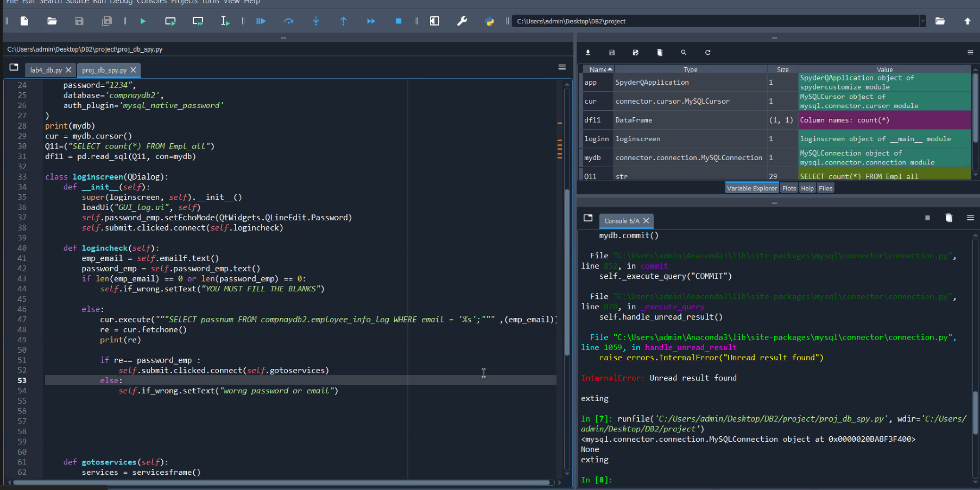Open the editor pane options menu
This screenshot has width=980, height=490.
562,67
